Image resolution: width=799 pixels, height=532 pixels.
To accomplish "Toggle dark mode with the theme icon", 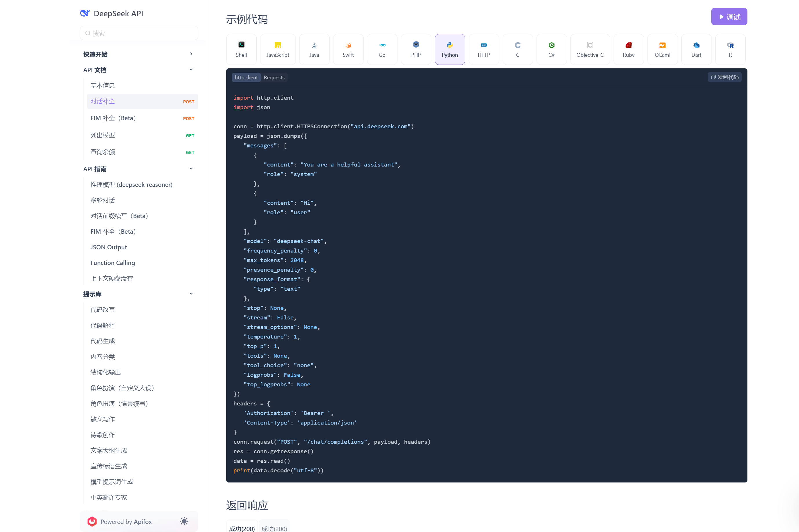I will pos(184,522).
